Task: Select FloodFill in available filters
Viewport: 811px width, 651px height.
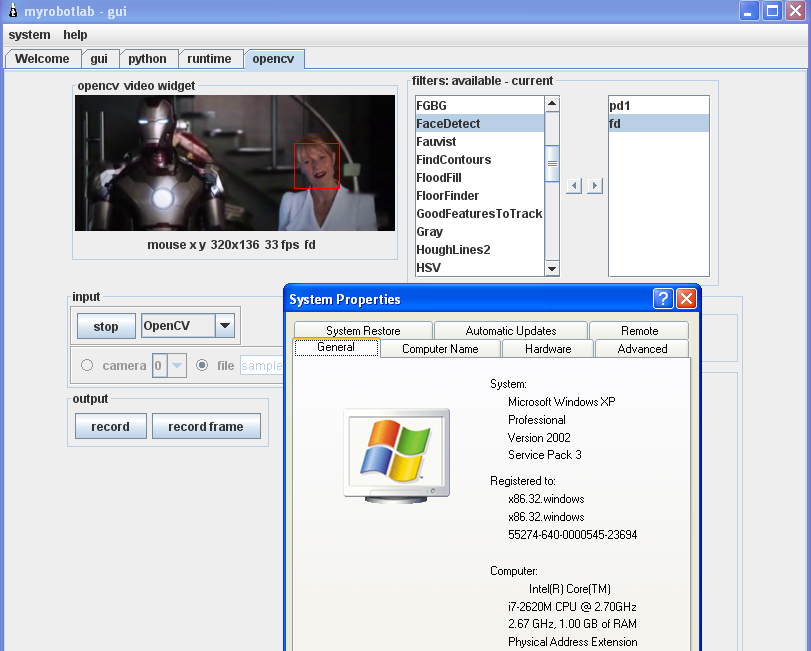Action: coord(479,178)
